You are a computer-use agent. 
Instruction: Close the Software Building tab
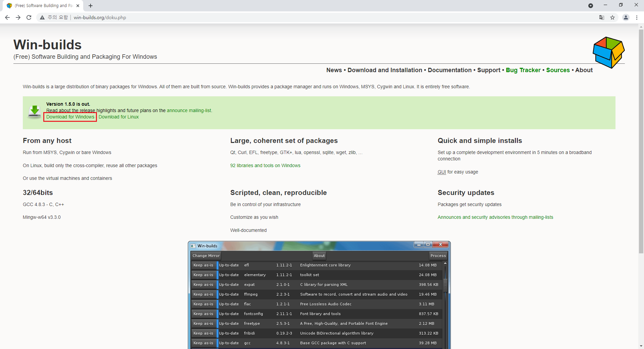click(78, 6)
